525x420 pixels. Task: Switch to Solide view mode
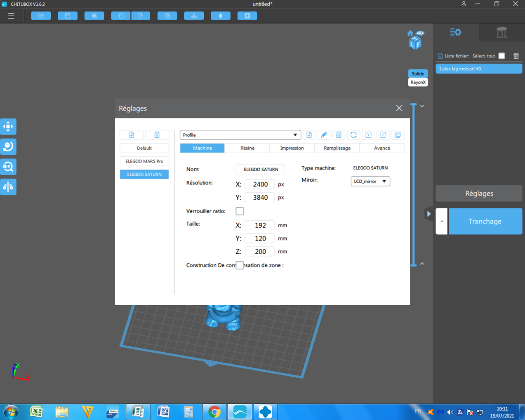418,73
